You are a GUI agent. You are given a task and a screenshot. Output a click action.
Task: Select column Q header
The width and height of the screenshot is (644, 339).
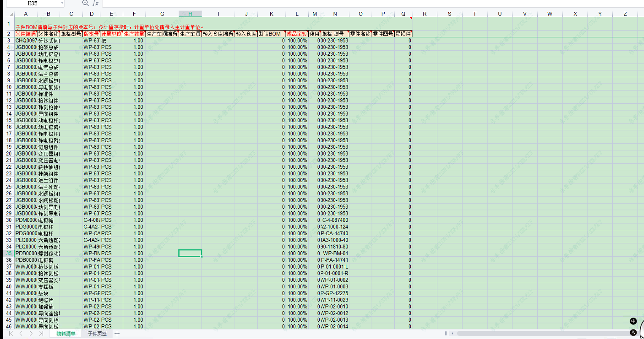coord(404,14)
